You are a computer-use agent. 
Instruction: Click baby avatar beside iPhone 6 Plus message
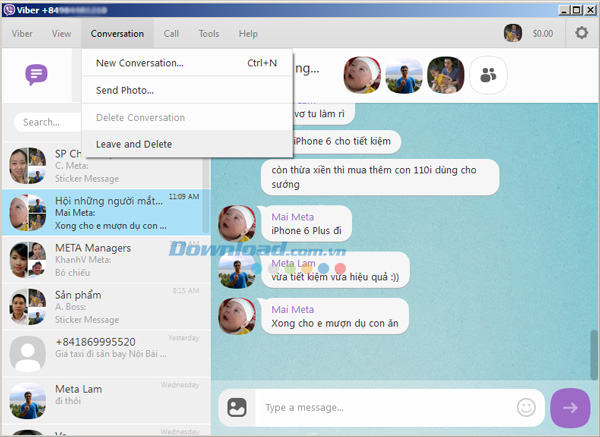point(237,223)
